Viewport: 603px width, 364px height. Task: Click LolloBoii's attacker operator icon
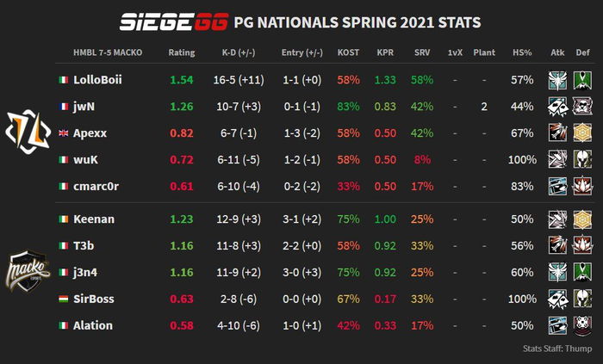click(557, 80)
